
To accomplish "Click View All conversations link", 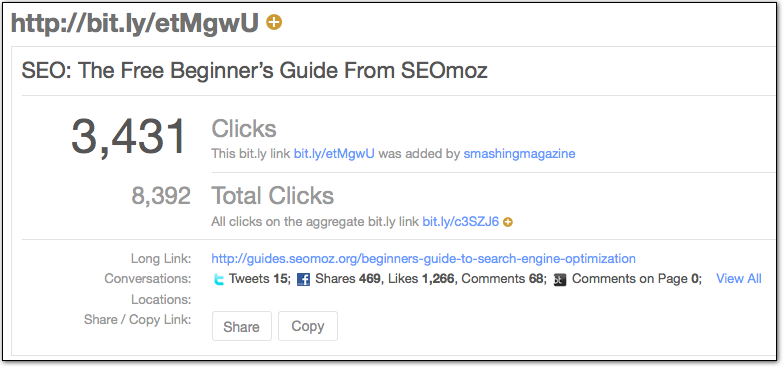I will click(x=739, y=279).
